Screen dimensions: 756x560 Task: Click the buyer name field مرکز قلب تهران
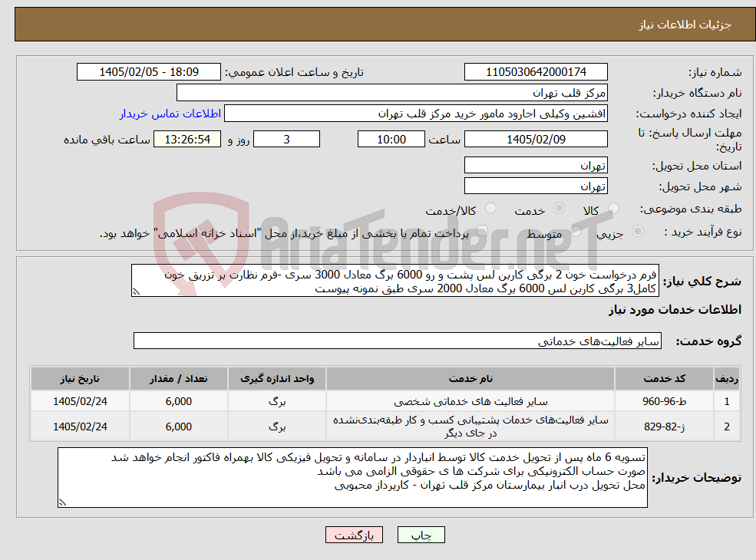coord(392,93)
